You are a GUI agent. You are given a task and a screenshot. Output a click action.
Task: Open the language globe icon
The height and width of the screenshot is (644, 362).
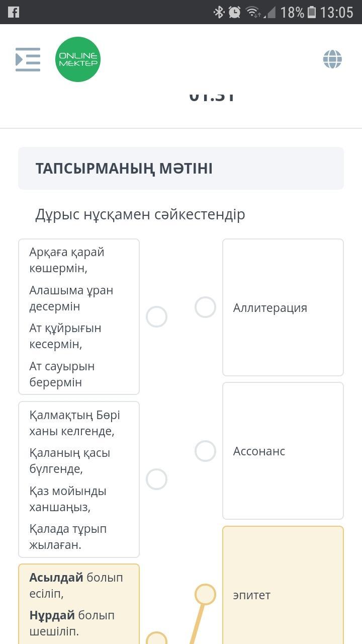[x=332, y=59]
